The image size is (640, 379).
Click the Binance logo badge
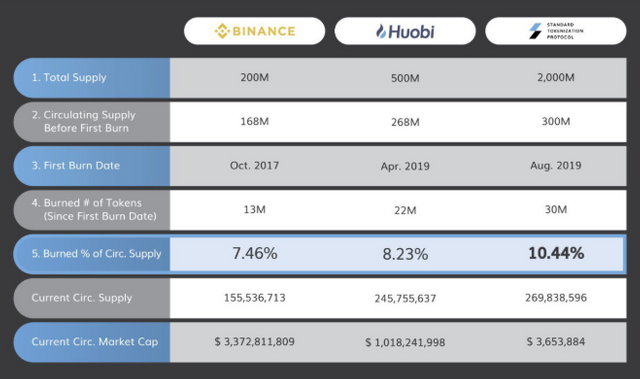(x=254, y=31)
